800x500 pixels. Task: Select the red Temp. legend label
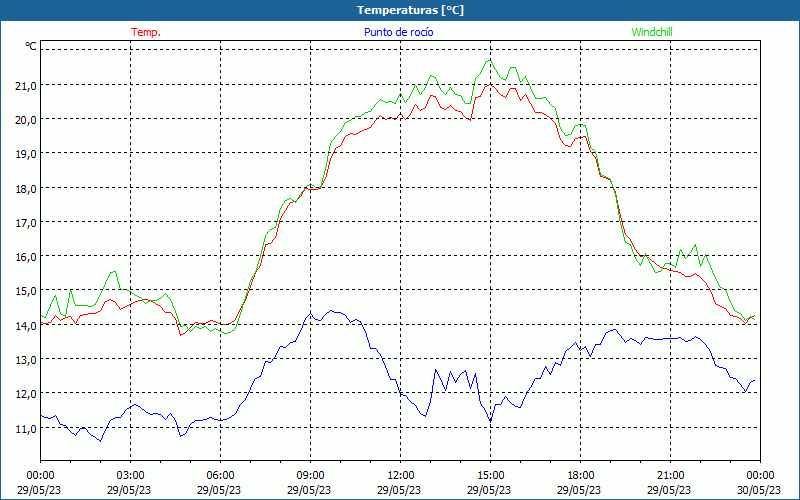(146, 32)
